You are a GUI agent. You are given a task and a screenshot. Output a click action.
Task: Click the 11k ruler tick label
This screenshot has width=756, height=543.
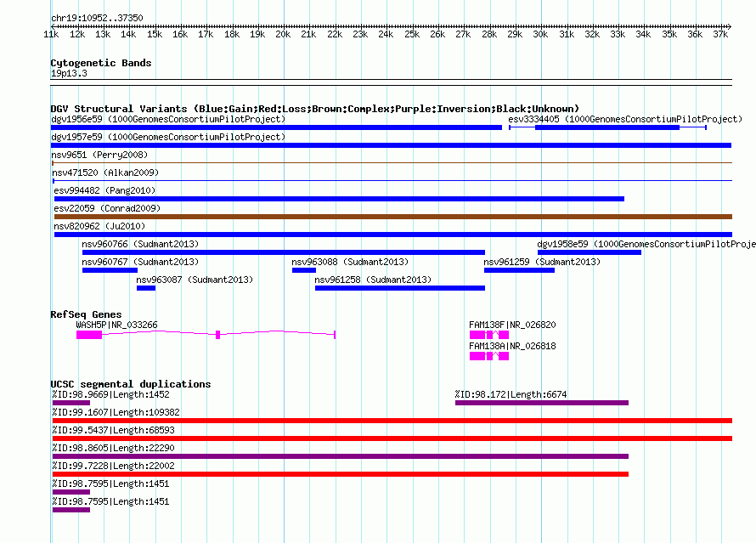click(51, 34)
